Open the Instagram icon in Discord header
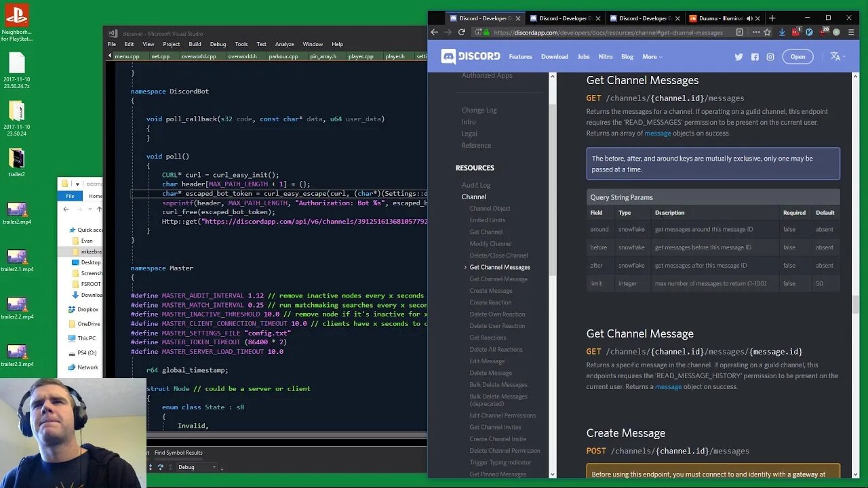The height and width of the screenshot is (488, 868). tap(770, 57)
